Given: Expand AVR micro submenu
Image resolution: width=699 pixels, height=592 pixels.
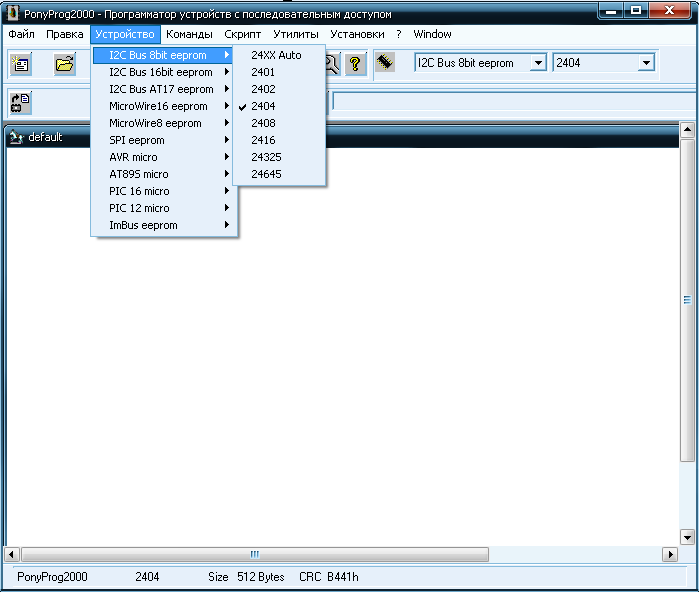Looking at the screenshot, I should coord(163,157).
